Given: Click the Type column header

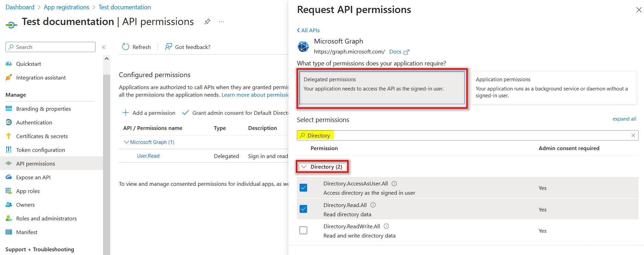Looking at the screenshot, I should (220, 128).
